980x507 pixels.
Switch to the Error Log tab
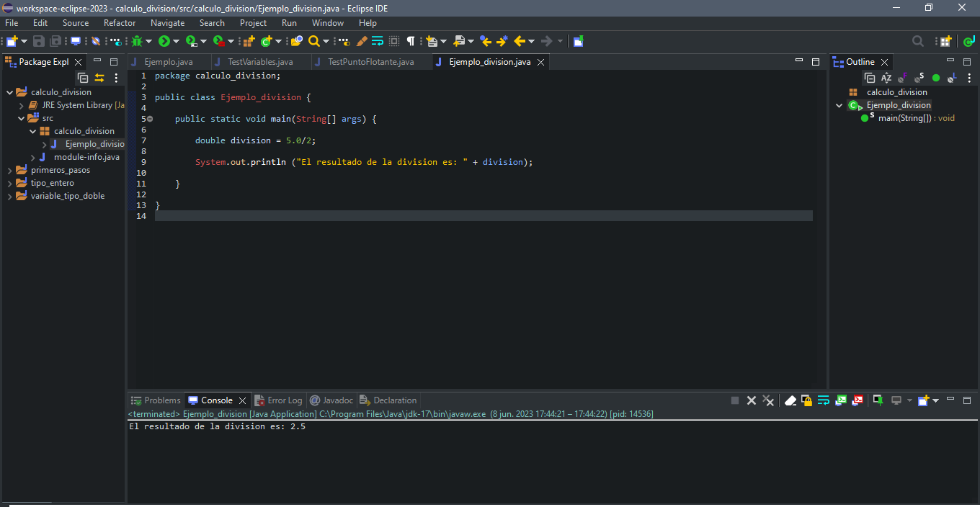click(279, 400)
